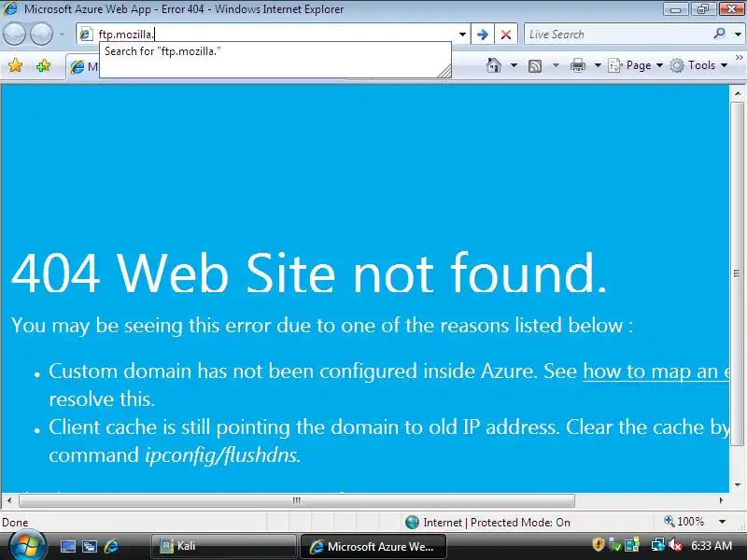Click the Show Desktop quick launch icon
This screenshot has height=560, width=747.
pos(67,546)
